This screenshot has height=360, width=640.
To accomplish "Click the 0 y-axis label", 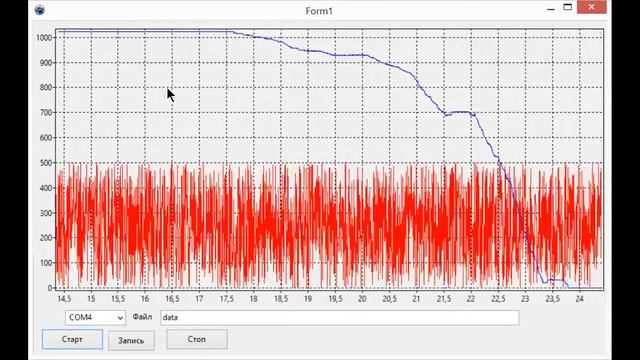I will coord(49,288).
